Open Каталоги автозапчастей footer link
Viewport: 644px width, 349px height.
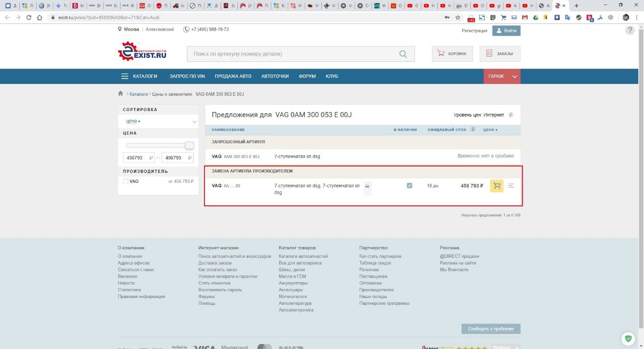[303, 256]
